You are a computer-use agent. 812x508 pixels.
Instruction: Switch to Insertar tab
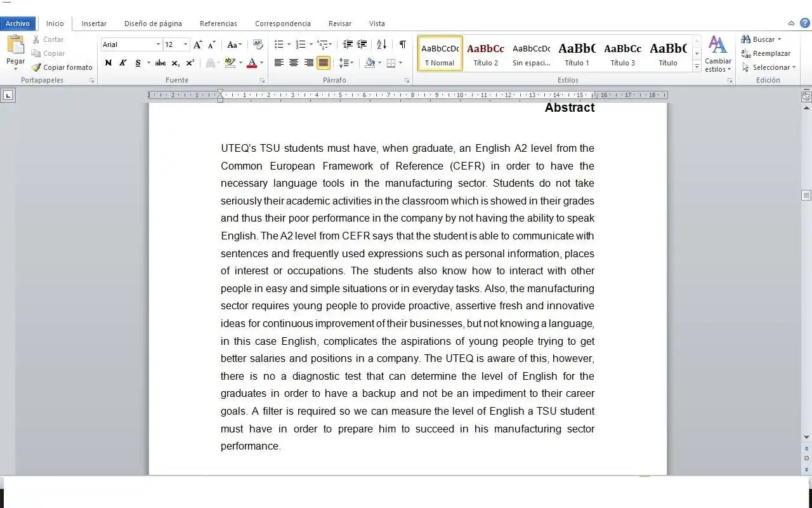[x=94, y=23]
